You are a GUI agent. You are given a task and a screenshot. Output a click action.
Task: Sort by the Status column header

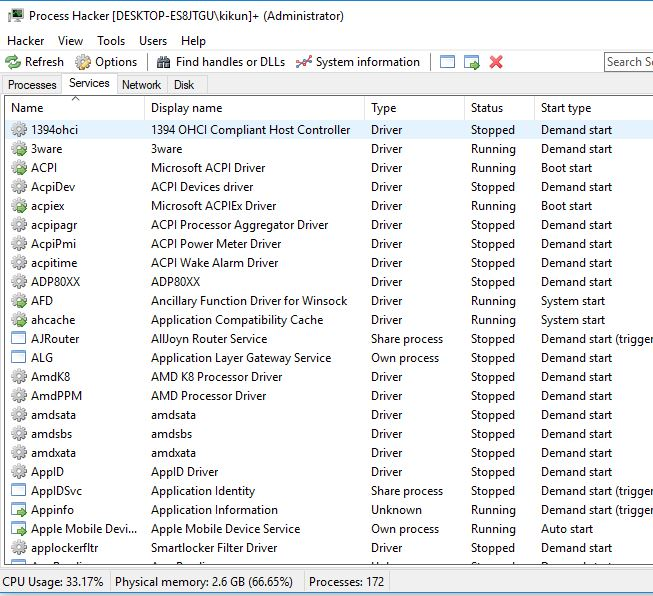click(x=499, y=108)
